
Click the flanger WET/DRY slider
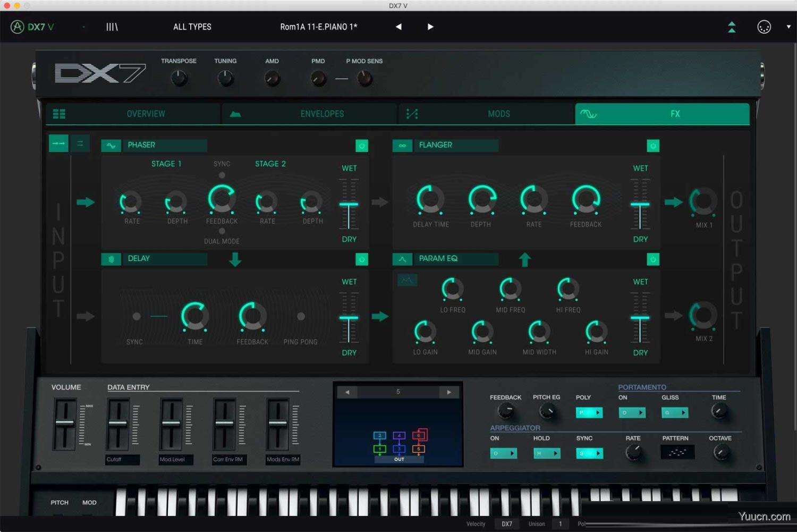(640, 204)
